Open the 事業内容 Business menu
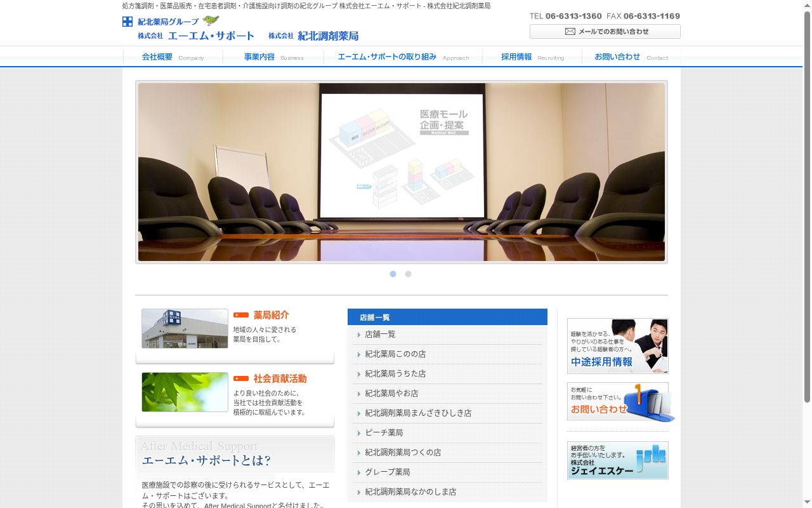The image size is (812, 508). (x=273, y=57)
